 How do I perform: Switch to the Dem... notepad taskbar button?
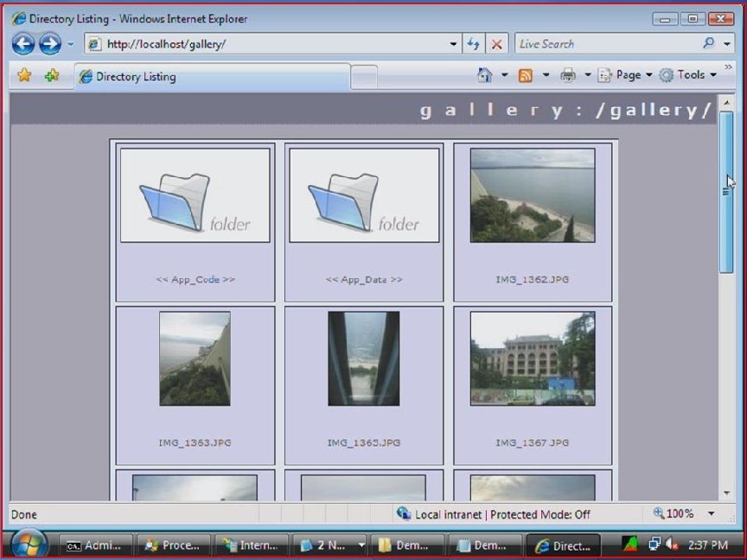pyautogui.click(x=484, y=545)
